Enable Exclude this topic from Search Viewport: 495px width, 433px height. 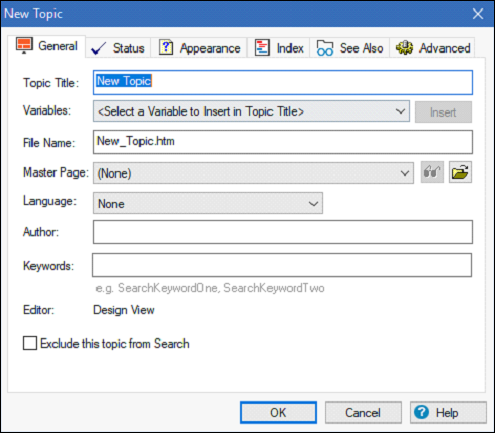pyautogui.click(x=30, y=343)
